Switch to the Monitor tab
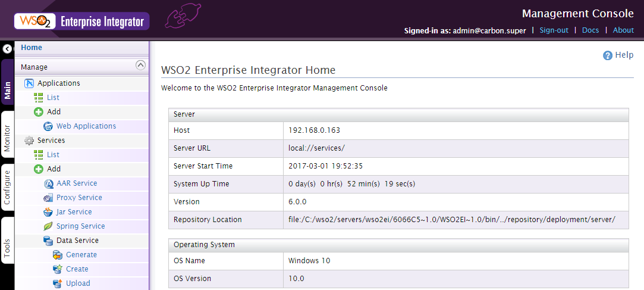644x290 pixels. pos(7,135)
